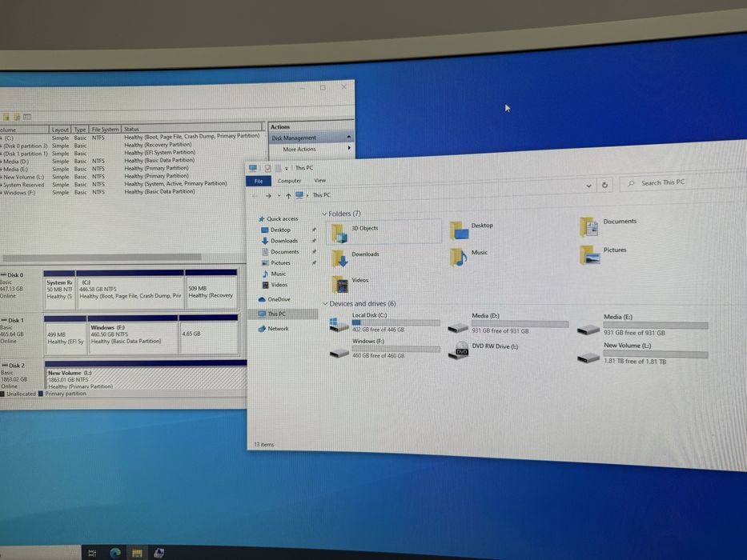747x560 pixels.
Task: Open the Documents folder in Folders section
Action: coord(608,226)
